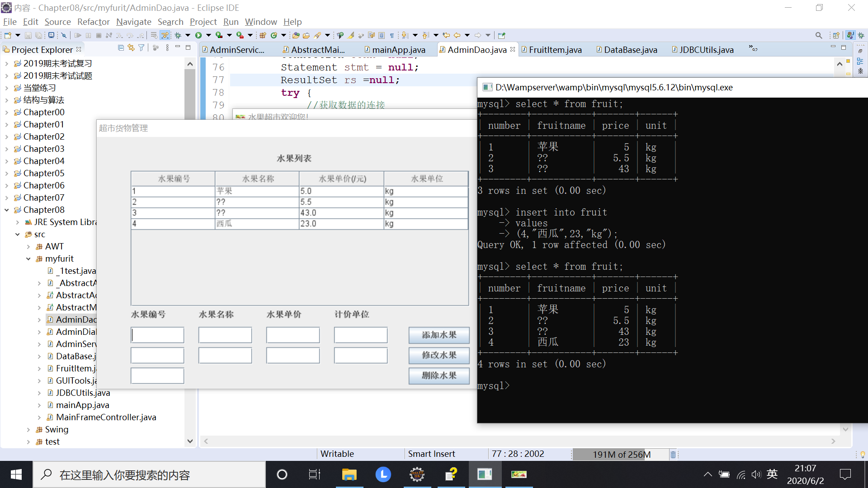Collapse the src folder
The height and width of the screenshot is (488, 868).
18,235
